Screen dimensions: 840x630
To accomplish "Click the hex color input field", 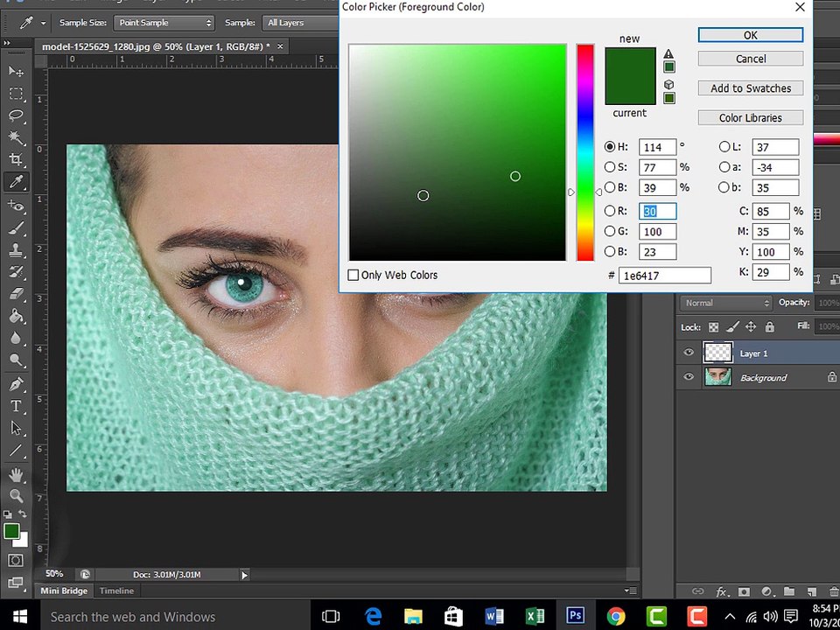I will (x=665, y=276).
